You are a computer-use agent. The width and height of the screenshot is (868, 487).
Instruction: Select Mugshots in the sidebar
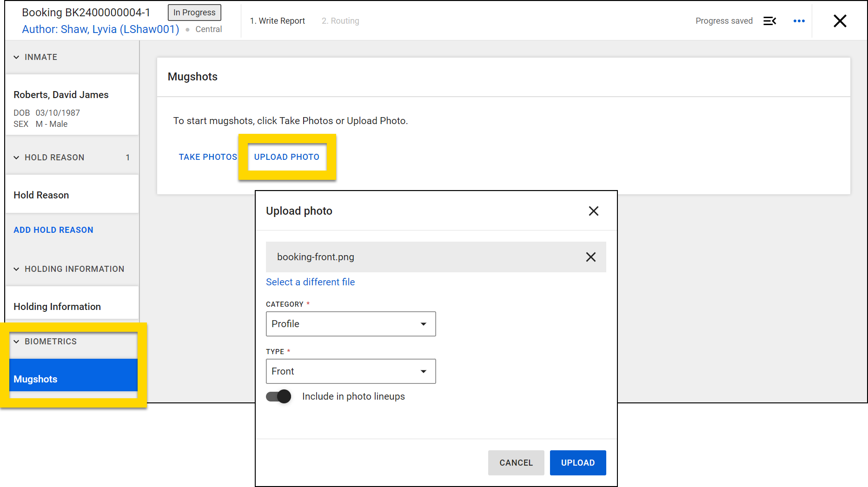(73, 379)
